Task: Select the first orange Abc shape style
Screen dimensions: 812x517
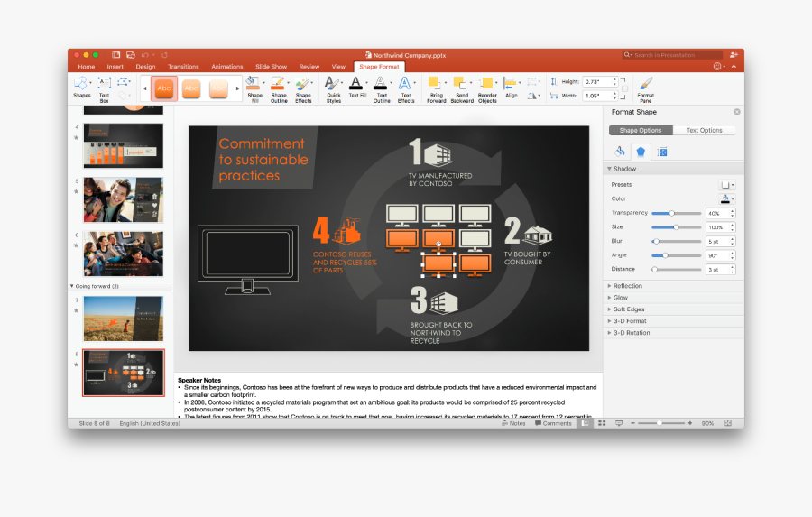Action: (x=164, y=88)
